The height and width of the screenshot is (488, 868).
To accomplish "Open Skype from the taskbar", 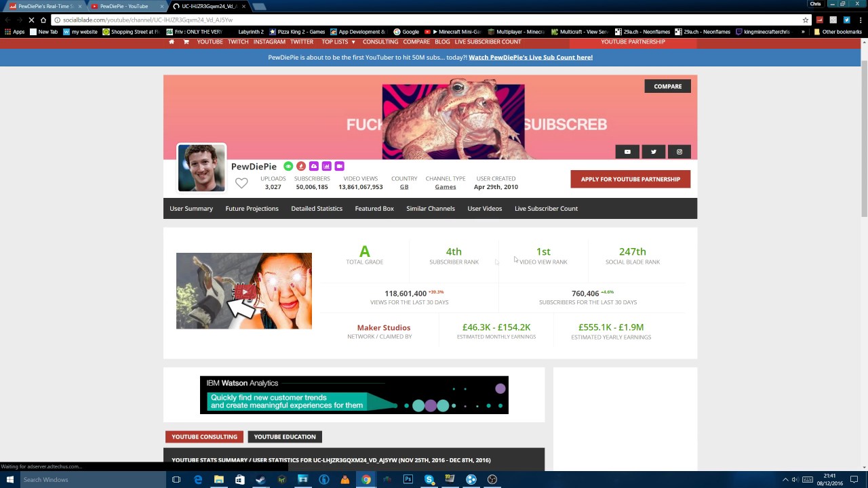I will (x=429, y=479).
